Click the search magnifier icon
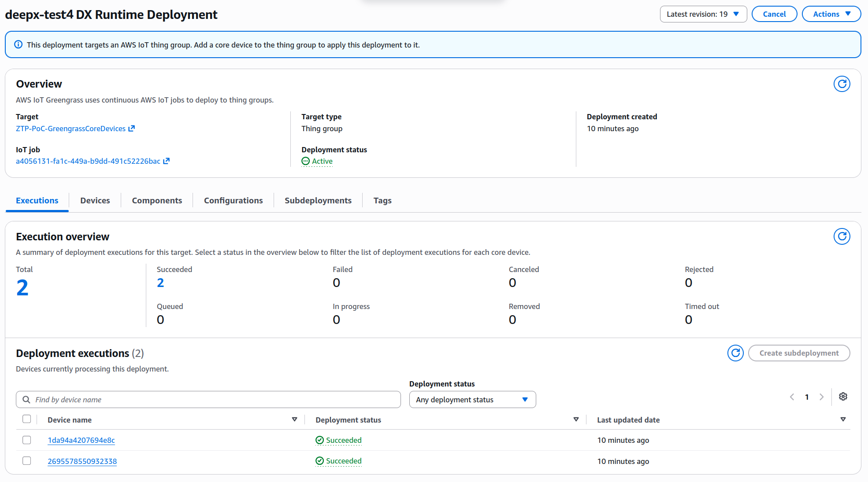This screenshot has width=868, height=482. click(x=26, y=399)
